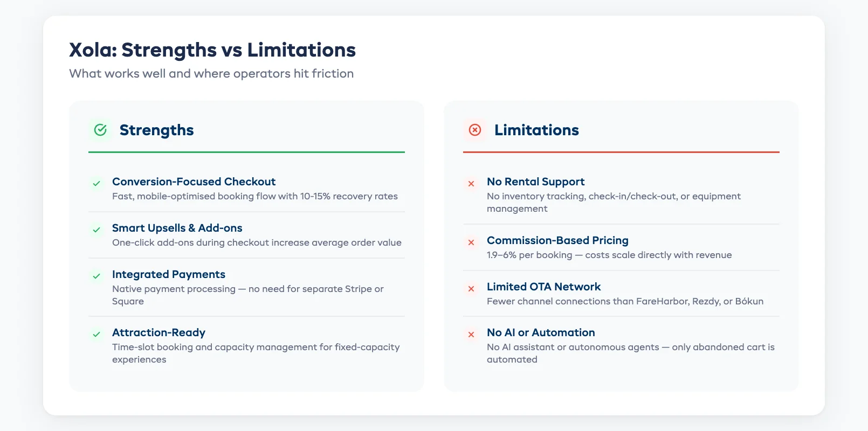Image resolution: width=868 pixels, height=431 pixels.
Task: Click the 'Attraction-Ready' heading
Action: [159, 332]
